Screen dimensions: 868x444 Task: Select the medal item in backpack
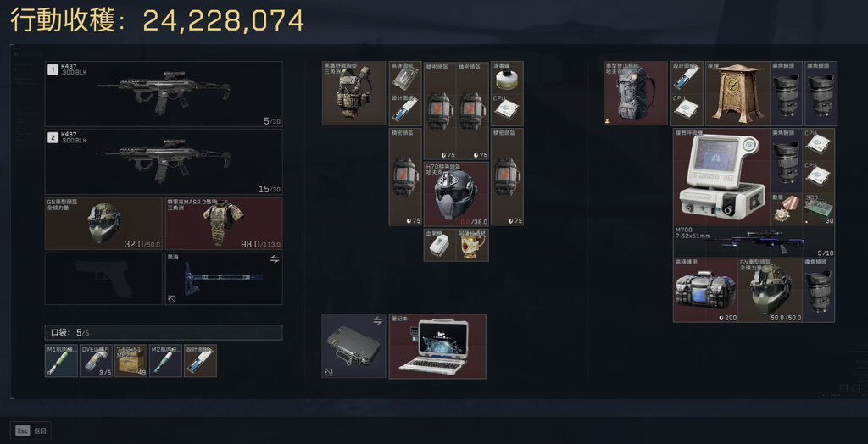[x=786, y=209]
